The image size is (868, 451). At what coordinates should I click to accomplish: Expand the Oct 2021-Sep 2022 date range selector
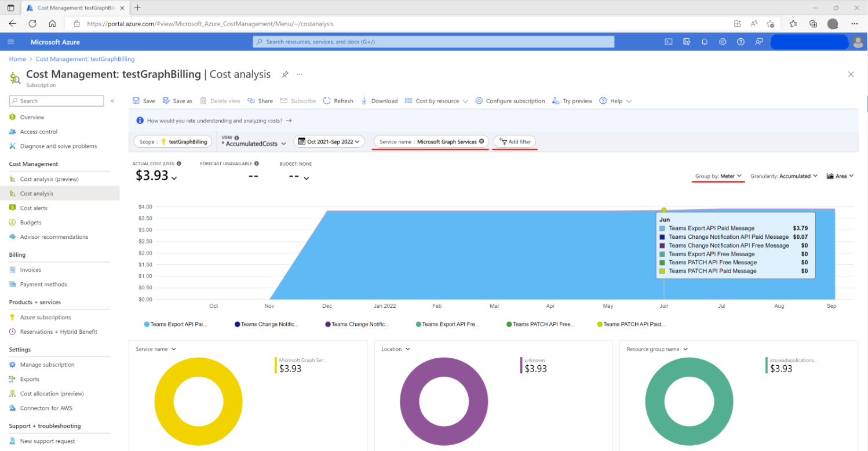(329, 141)
